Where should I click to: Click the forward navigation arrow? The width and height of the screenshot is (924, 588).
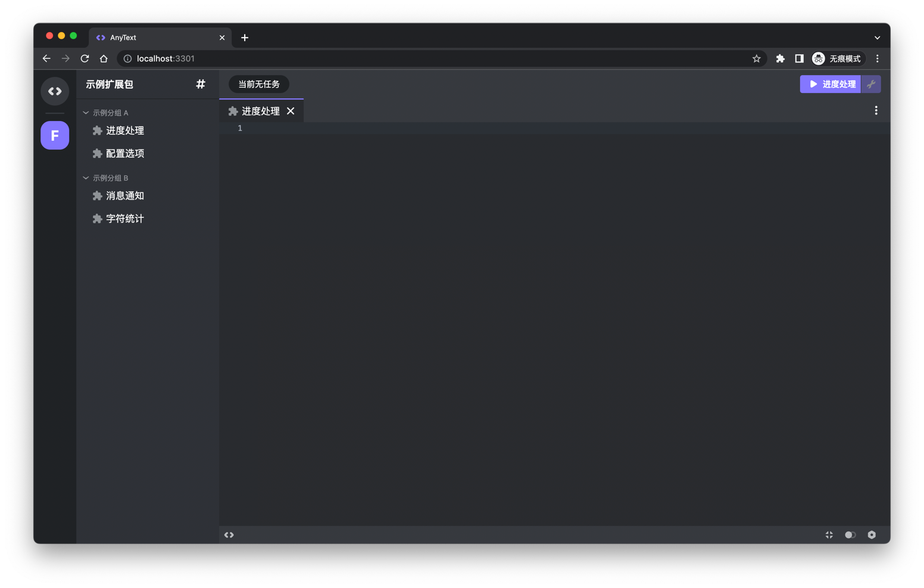point(65,58)
